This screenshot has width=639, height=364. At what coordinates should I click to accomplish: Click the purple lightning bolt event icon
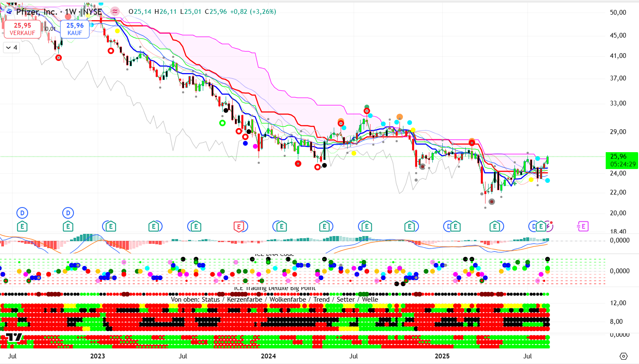pyautogui.click(x=548, y=226)
